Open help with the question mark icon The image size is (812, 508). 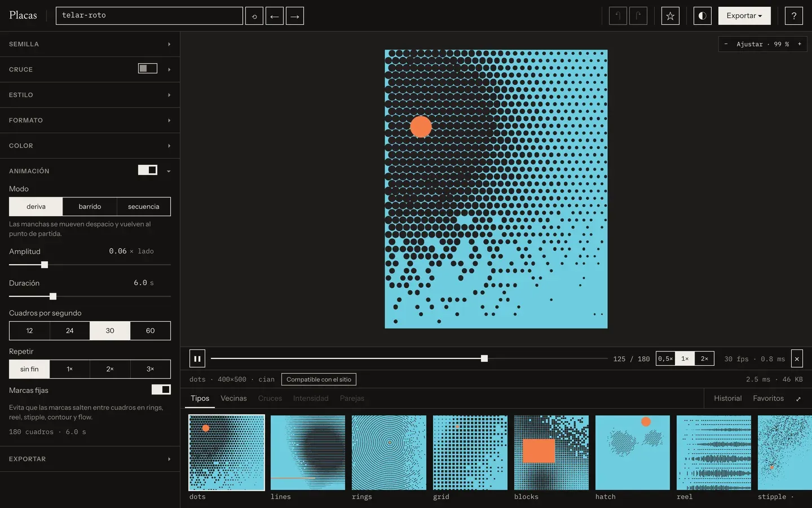point(794,16)
